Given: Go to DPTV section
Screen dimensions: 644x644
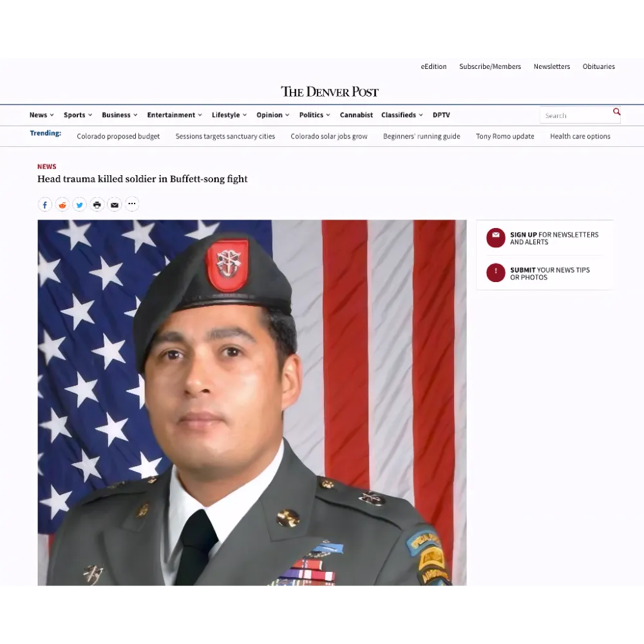Looking at the screenshot, I should 441,115.
